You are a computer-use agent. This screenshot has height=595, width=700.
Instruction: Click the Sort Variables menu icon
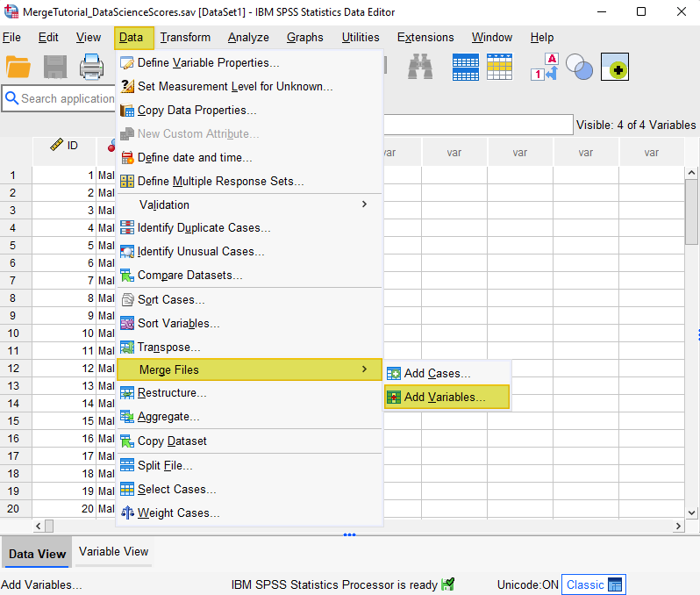click(127, 324)
